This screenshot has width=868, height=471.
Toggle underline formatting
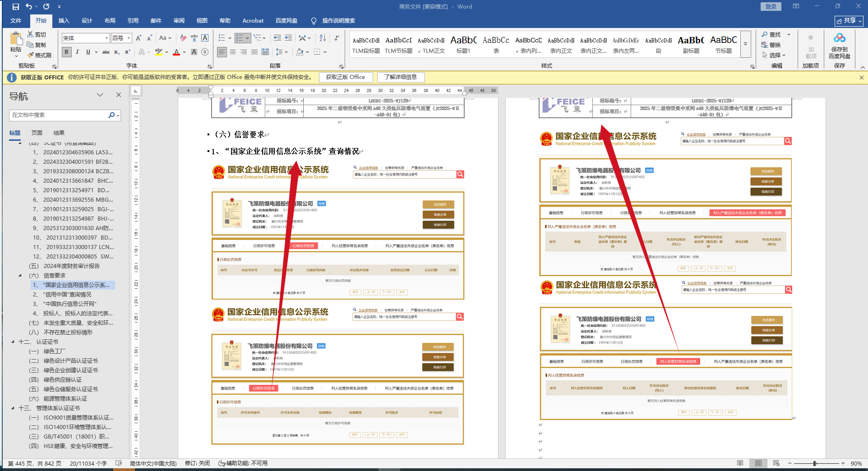[88, 52]
